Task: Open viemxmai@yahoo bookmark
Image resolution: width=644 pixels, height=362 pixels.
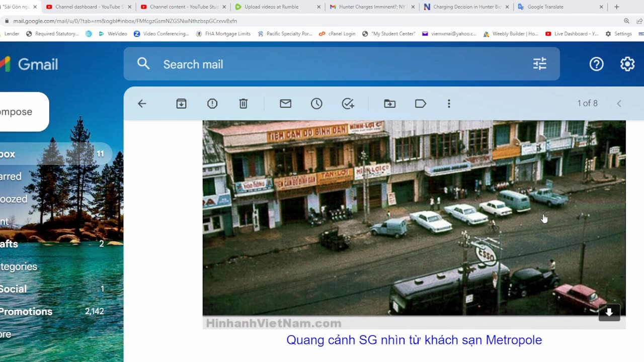Action: coord(449,34)
